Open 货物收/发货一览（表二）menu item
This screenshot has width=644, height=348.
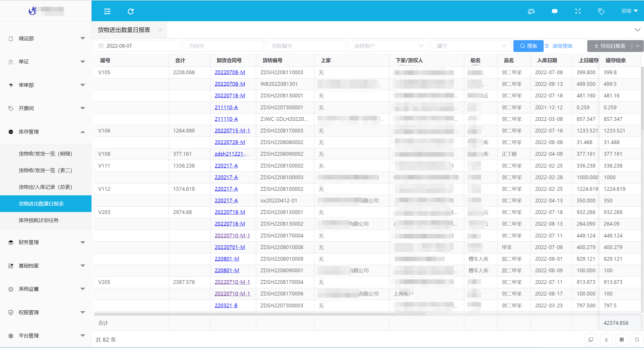pos(46,170)
